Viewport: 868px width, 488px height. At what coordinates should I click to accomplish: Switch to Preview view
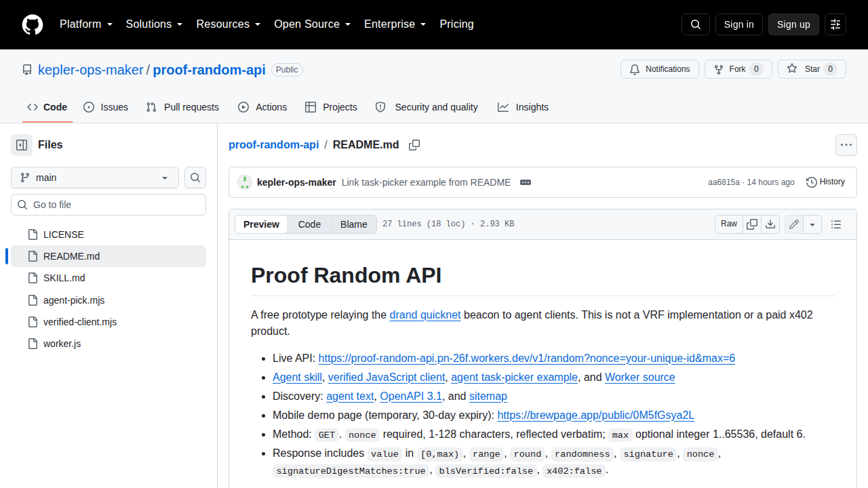point(261,224)
